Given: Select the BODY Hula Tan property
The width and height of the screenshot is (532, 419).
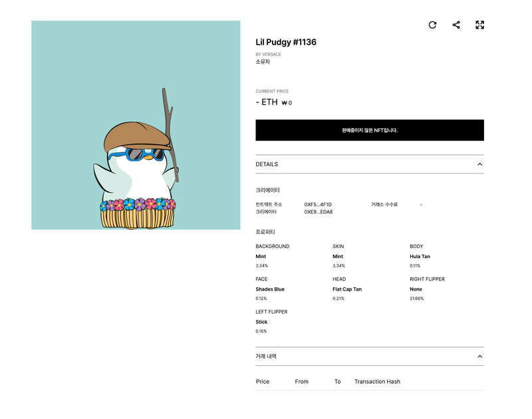Looking at the screenshot, I should [420, 256].
